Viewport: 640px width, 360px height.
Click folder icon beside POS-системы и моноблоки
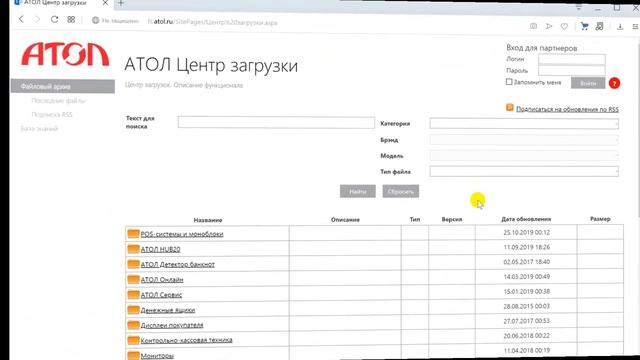pyautogui.click(x=133, y=234)
